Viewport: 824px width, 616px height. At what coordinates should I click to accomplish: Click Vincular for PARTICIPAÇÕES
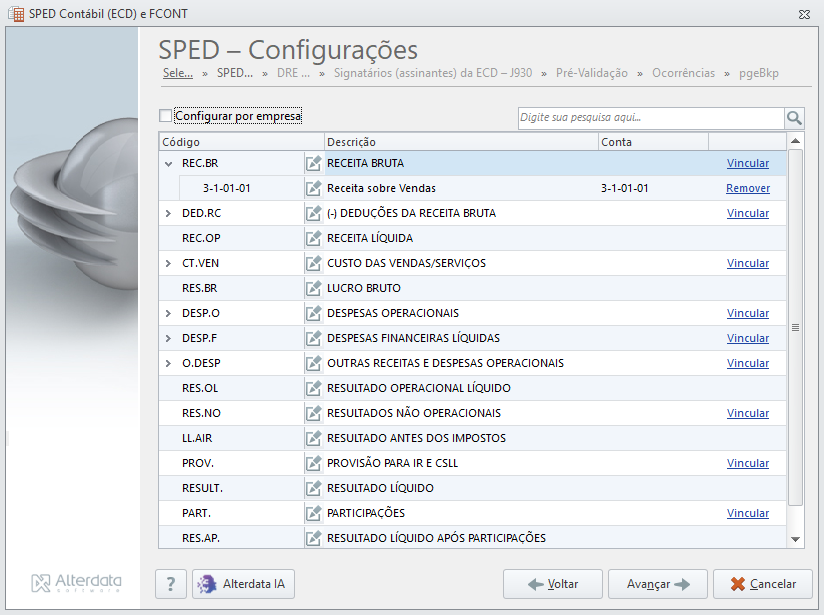point(748,513)
